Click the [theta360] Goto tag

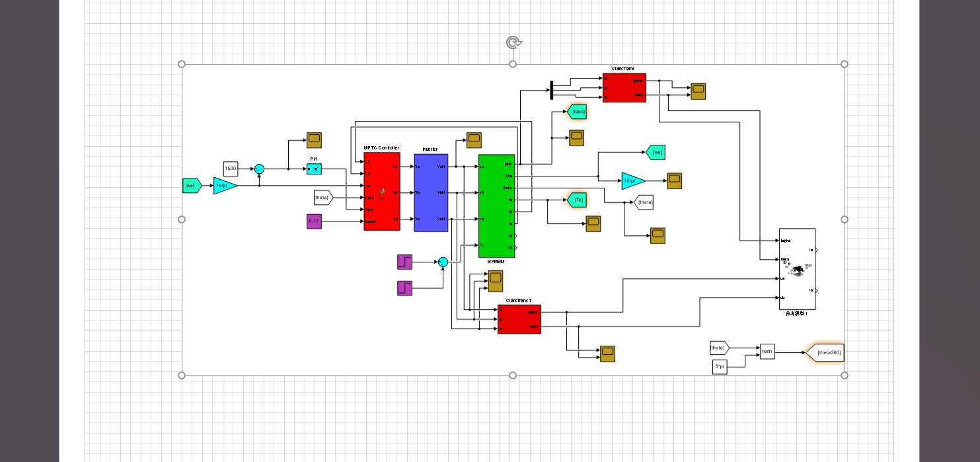(829, 352)
